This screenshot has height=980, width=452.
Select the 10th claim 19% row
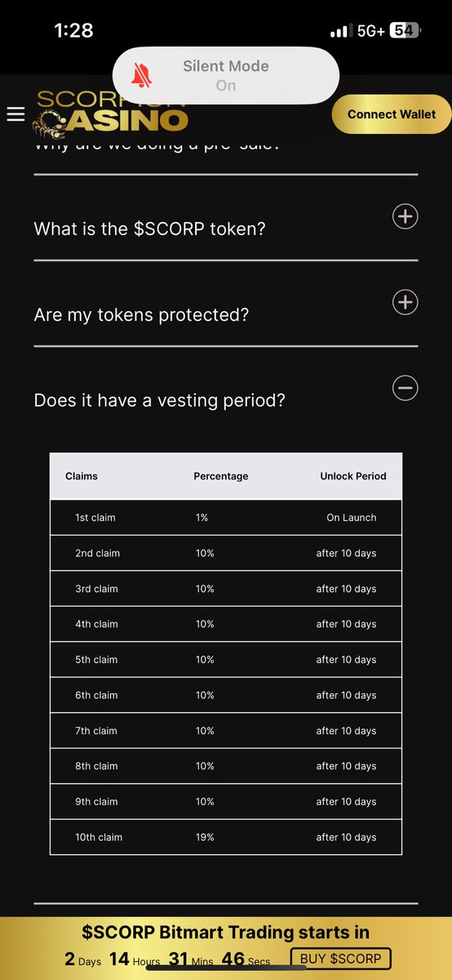point(226,837)
